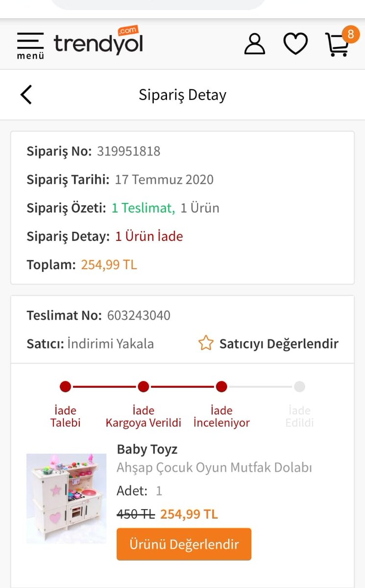Open favorites via the heart icon
Image resolution: width=365 pixels, height=588 pixels.
[x=296, y=44]
